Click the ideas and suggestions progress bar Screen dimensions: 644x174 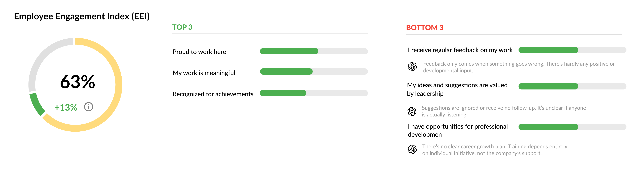click(572, 86)
